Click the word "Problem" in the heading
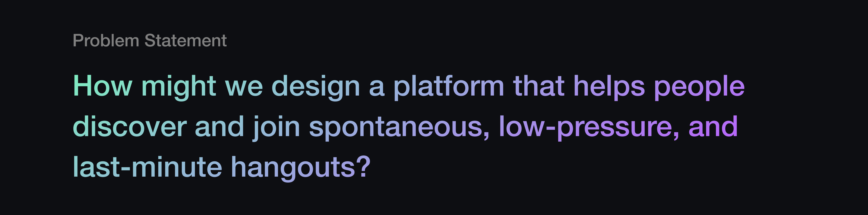The height and width of the screenshot is (215, 868). click(106, 41)
